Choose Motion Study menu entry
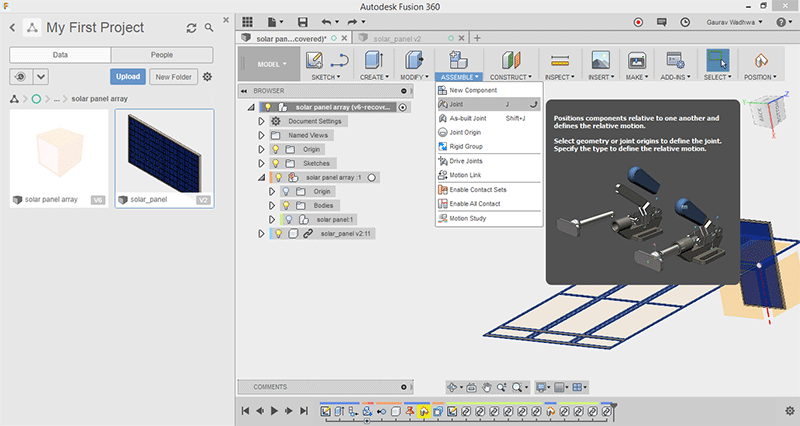 467,218
